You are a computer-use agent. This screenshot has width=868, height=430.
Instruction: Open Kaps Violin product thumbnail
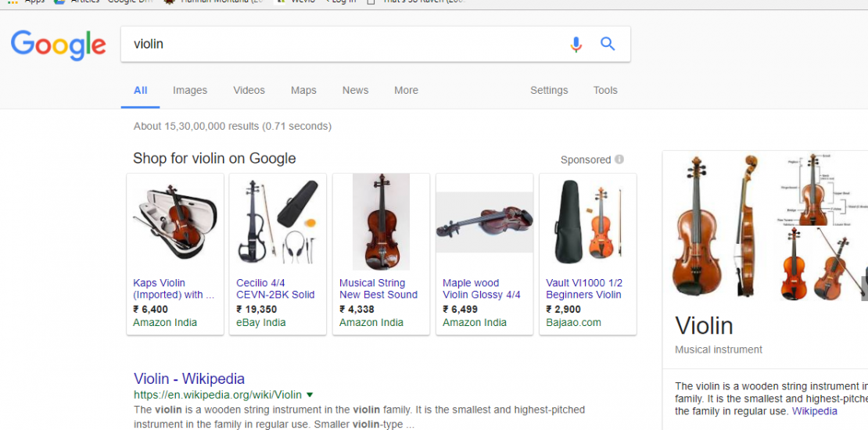pyautogui.click(x=175, y=222)
